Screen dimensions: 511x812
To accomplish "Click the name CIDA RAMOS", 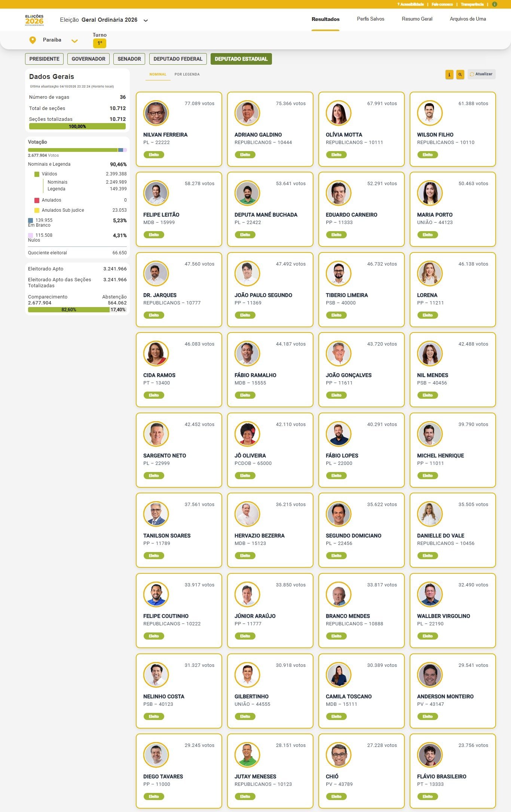I will point(159,375).
